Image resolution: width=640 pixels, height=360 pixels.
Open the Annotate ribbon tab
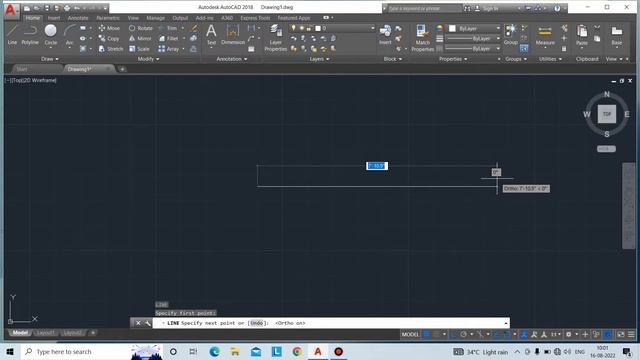click(78, 18)
